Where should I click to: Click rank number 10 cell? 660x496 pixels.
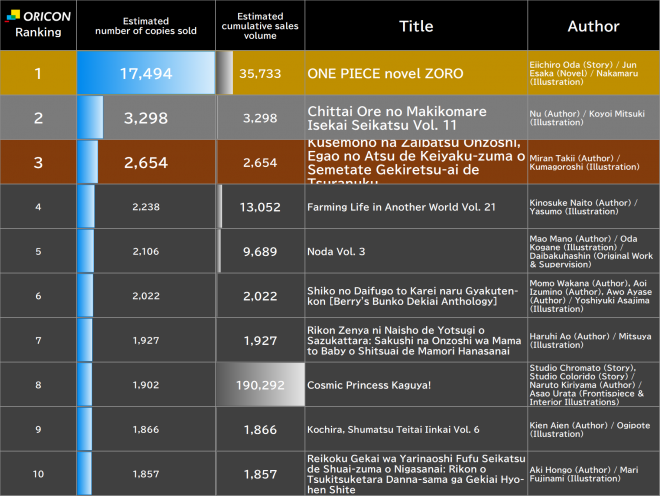point(38,474)
